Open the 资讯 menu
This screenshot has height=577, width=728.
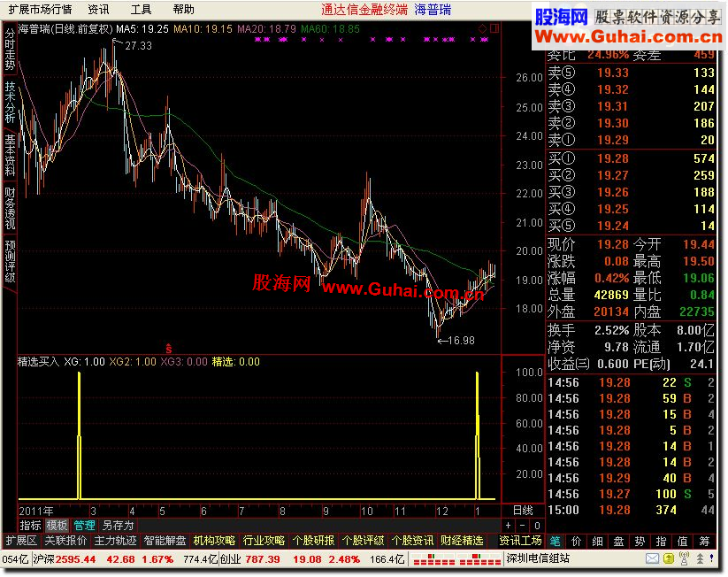[x=98, y=9]
